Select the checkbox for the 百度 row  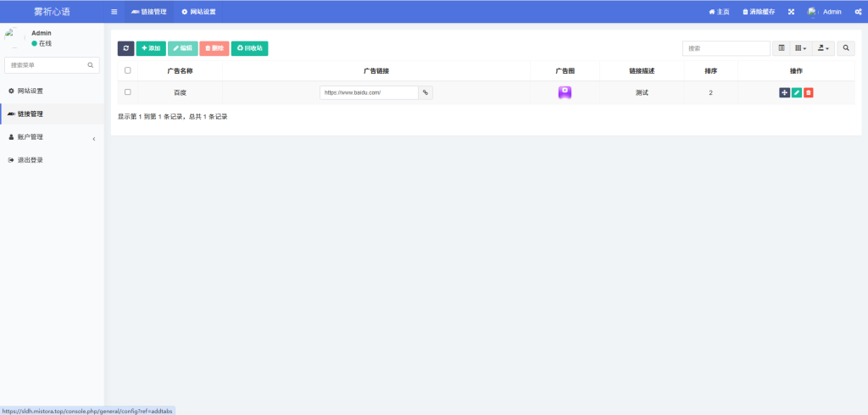click(x=128, y=92)
